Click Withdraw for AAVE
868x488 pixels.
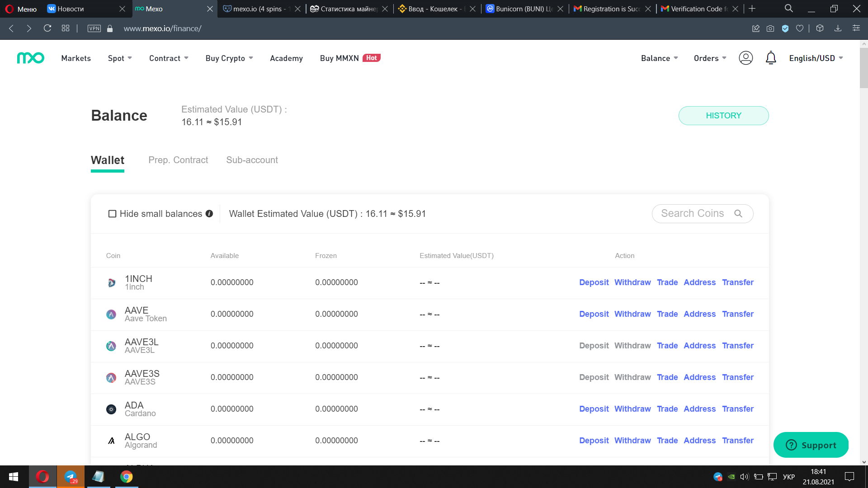[x=632, y=314]
